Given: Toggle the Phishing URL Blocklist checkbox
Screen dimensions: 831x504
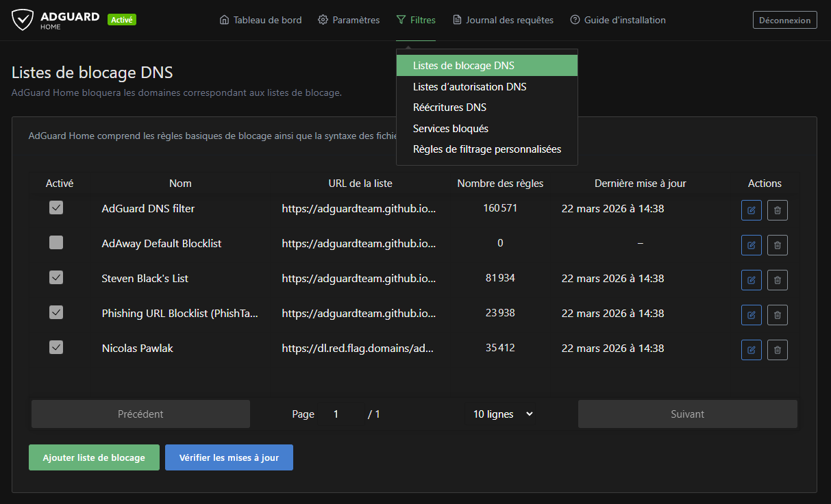Looking at the screenshot, I should pyautogui.click(x=56, y=312).
